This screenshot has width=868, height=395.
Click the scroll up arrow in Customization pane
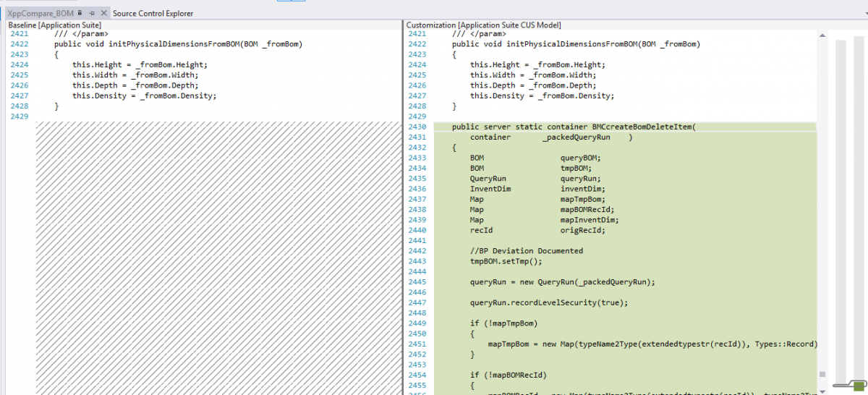pos(822,35)
